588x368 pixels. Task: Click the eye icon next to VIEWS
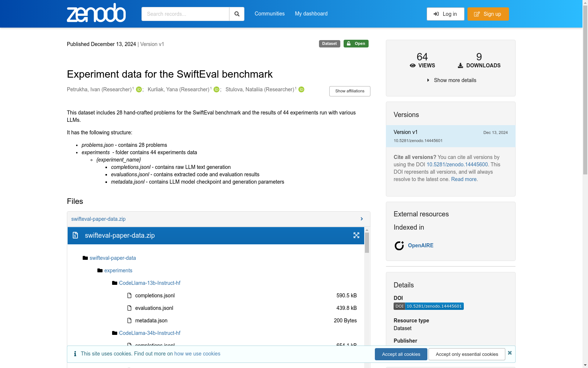click(x=413, y=66)
